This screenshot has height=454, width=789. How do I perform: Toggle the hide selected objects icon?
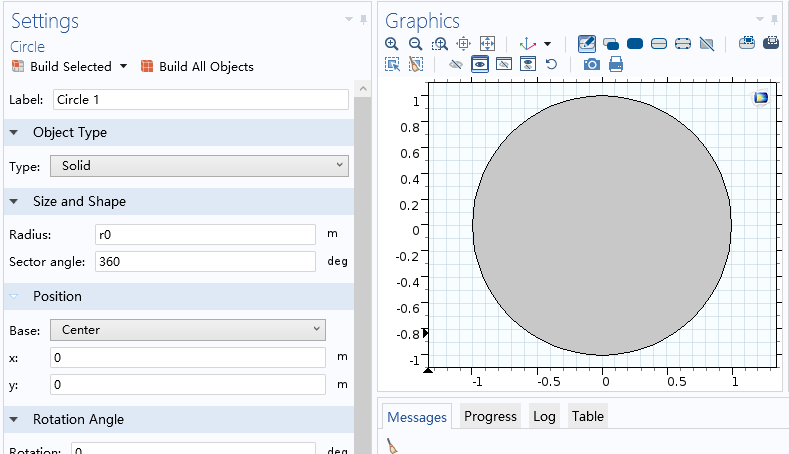pyautogui.click(x=456, y=64)
